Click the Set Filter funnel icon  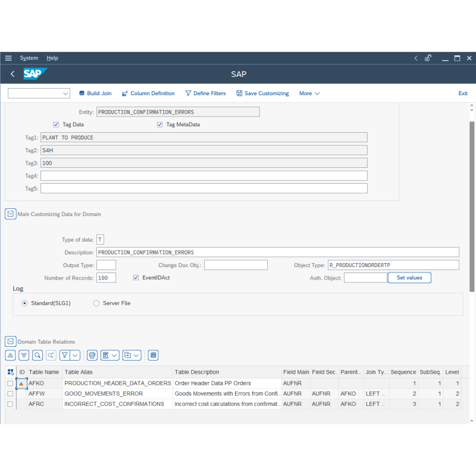(x=65, y=355)
